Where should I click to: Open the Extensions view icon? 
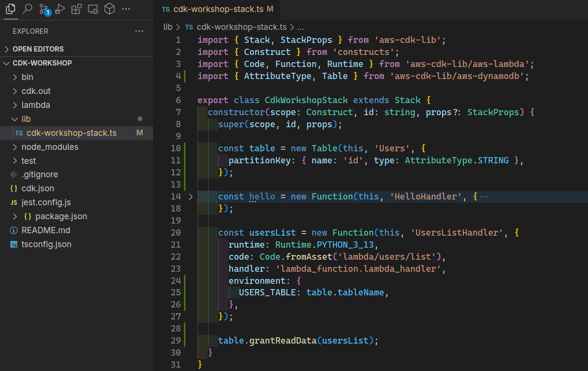tap(76, 9)
